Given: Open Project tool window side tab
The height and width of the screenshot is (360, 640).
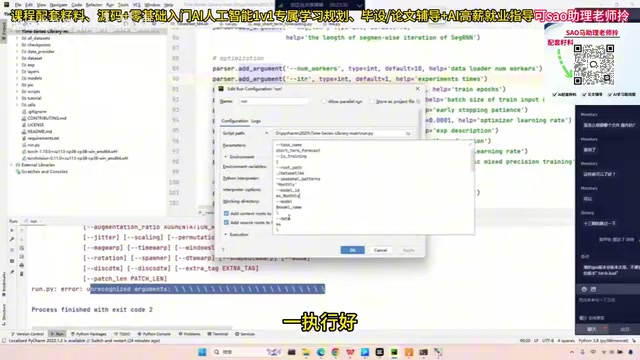Looking at the screenshot, I should pyautogui.click(x=4, y=31).
